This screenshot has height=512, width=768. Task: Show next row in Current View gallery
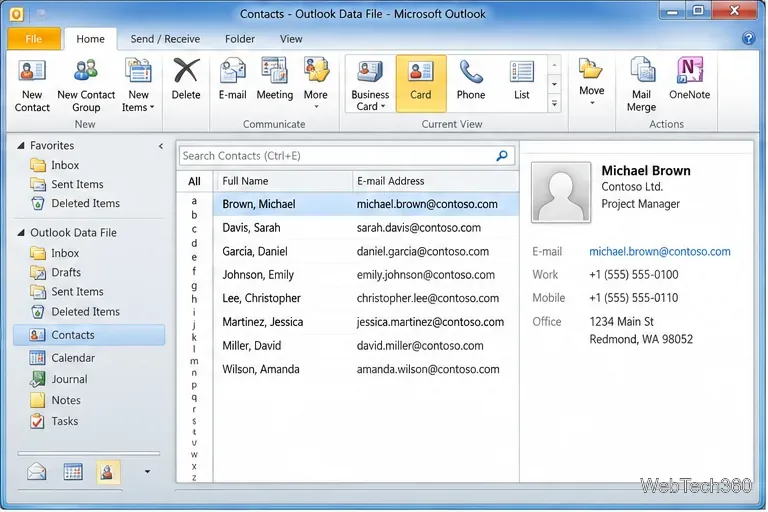554,84
